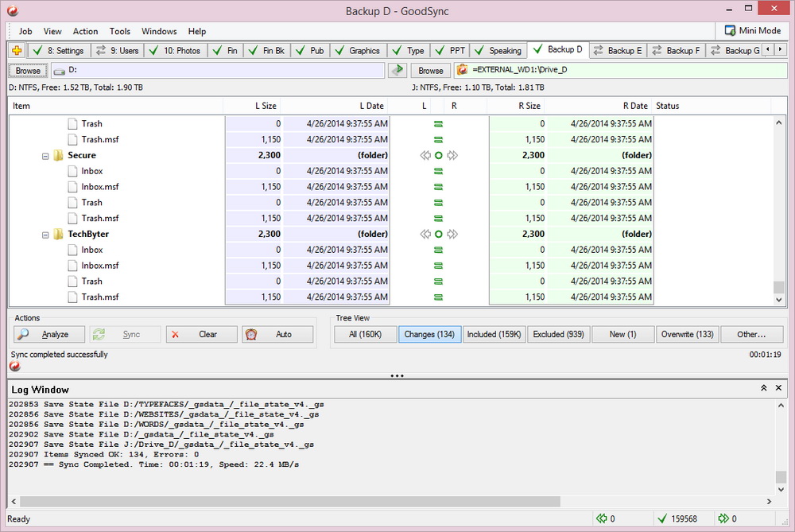Click the TechByter folder icon
Viewport: 795px width, 532px height.
58,234
